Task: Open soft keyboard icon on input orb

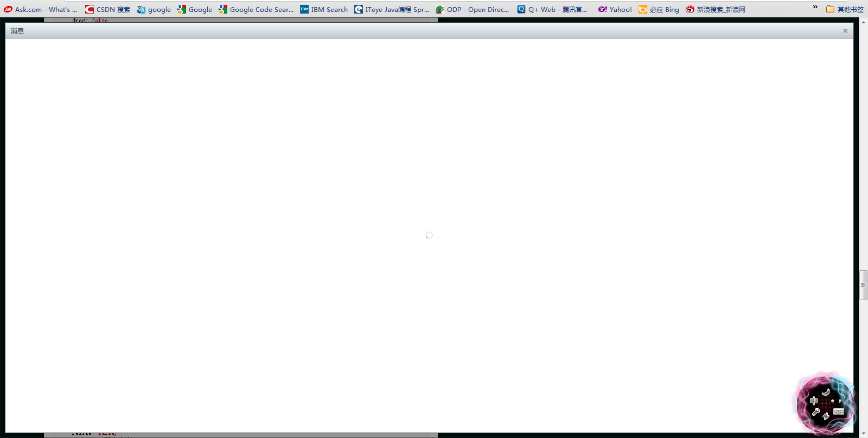Action: click(839, 411)
